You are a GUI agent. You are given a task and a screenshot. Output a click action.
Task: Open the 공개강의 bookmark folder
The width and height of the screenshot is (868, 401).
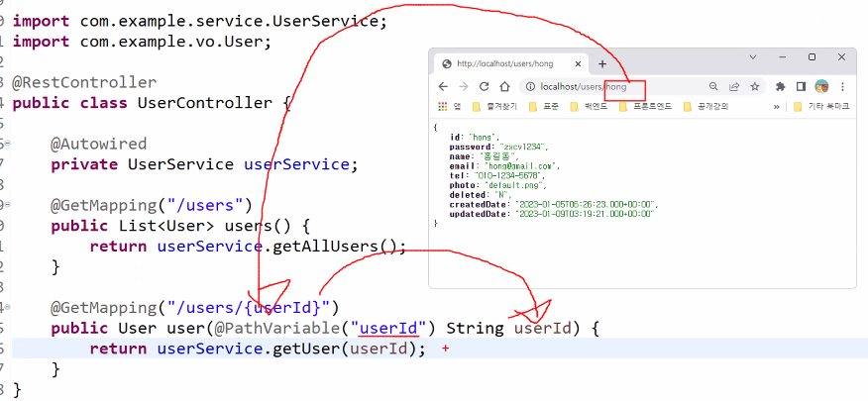[x=705, y=107]
